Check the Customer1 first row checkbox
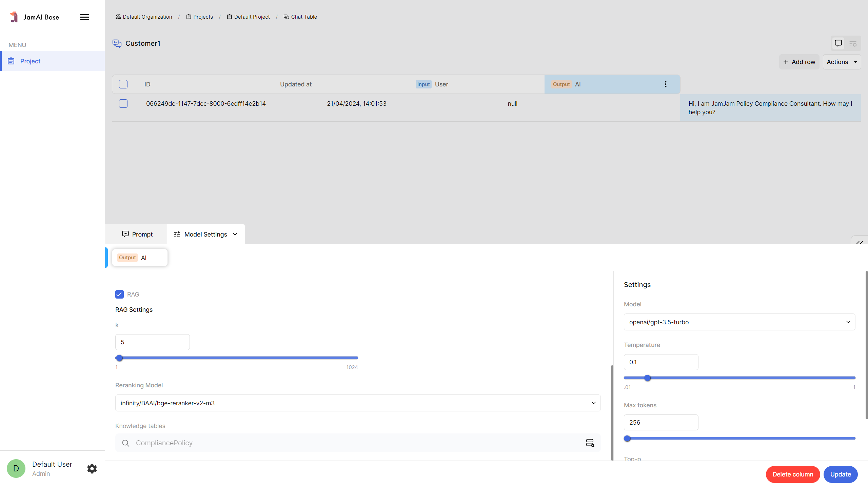The width and height of the screenshot is (868, 488). (x=123, y=103)
